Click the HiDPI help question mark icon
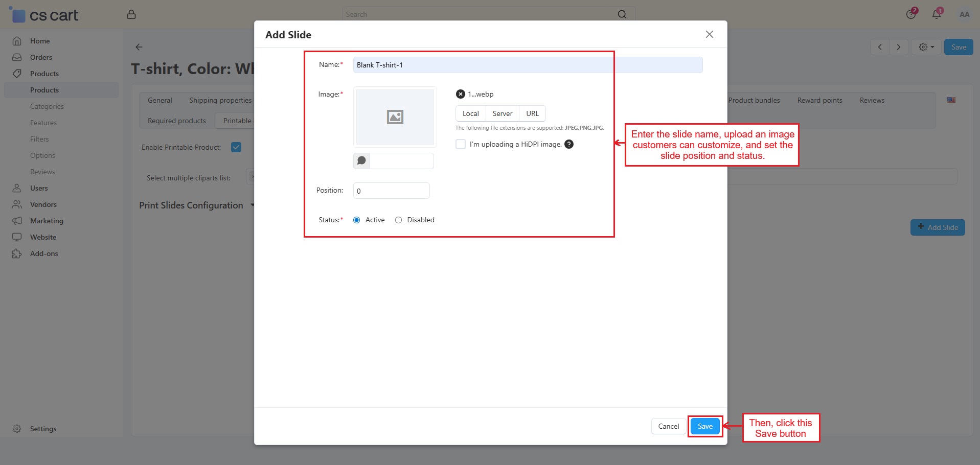This screenshot has height=465, width=980. click(x=568, y=144)
